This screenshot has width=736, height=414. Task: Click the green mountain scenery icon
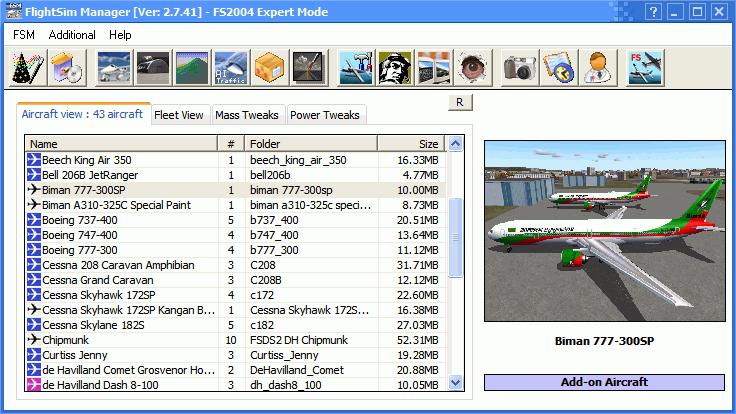[192, 68]
